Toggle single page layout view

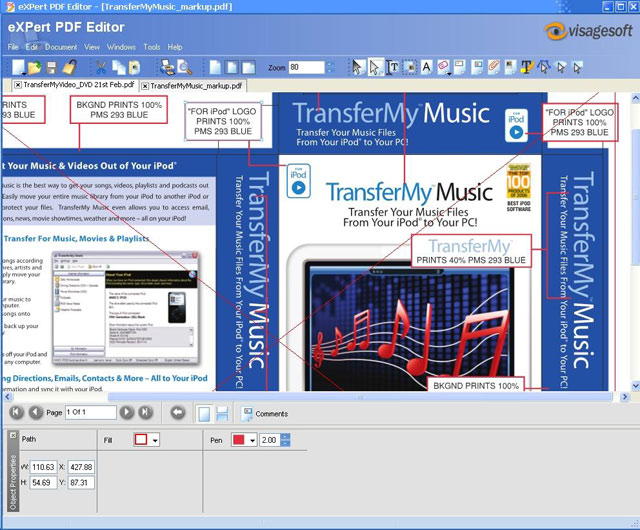203,413
